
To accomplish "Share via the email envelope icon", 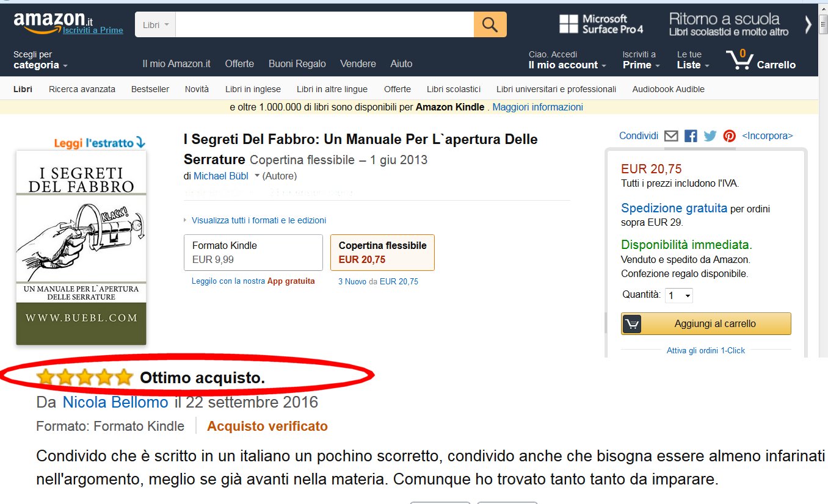I will point(671,136).
